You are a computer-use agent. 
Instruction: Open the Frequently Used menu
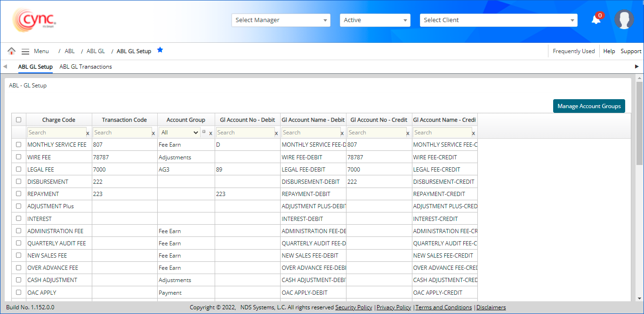(x=573, y=51)
